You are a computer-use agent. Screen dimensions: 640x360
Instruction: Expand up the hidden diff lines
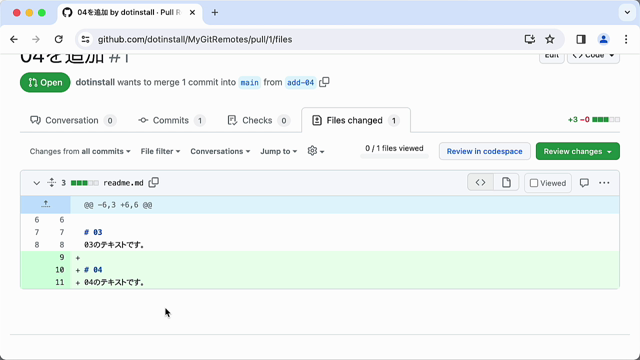click(45, 204)
